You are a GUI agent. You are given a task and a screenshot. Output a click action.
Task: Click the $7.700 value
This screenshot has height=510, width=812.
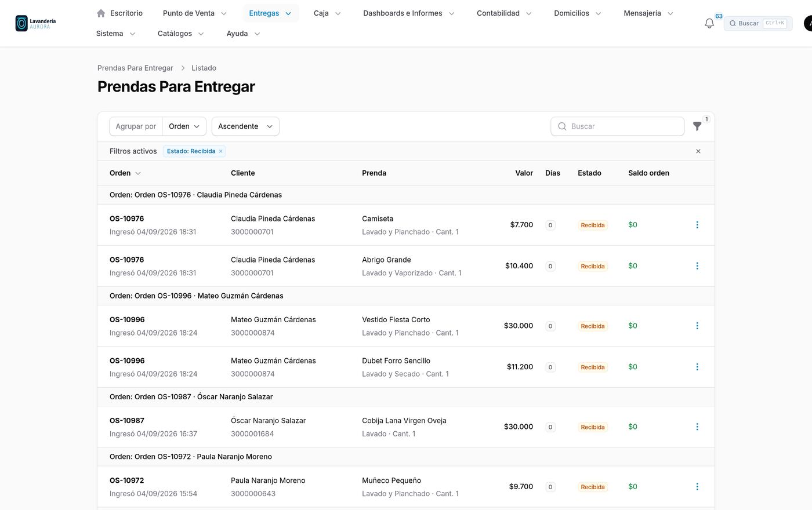pos(521,225)
